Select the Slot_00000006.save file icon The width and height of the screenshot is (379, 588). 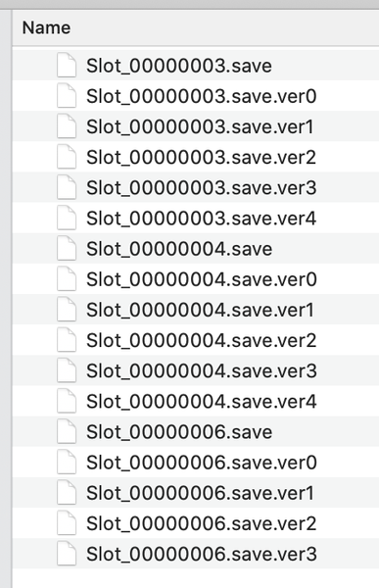tap(67, 431)
